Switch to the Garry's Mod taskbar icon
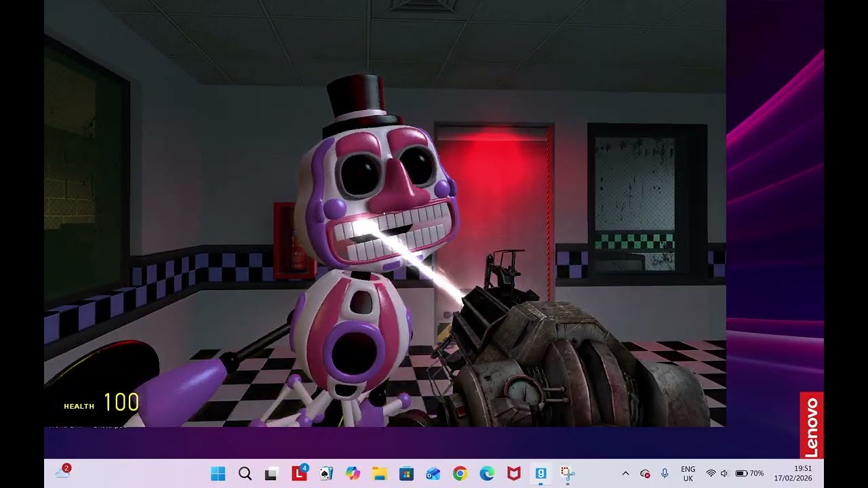The height and width of the screenshot is (488, 868). 540,474
